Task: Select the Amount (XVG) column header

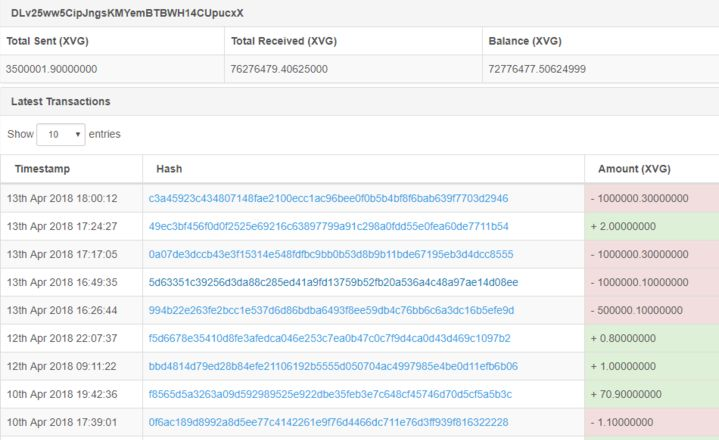Action: pos(634,169)
